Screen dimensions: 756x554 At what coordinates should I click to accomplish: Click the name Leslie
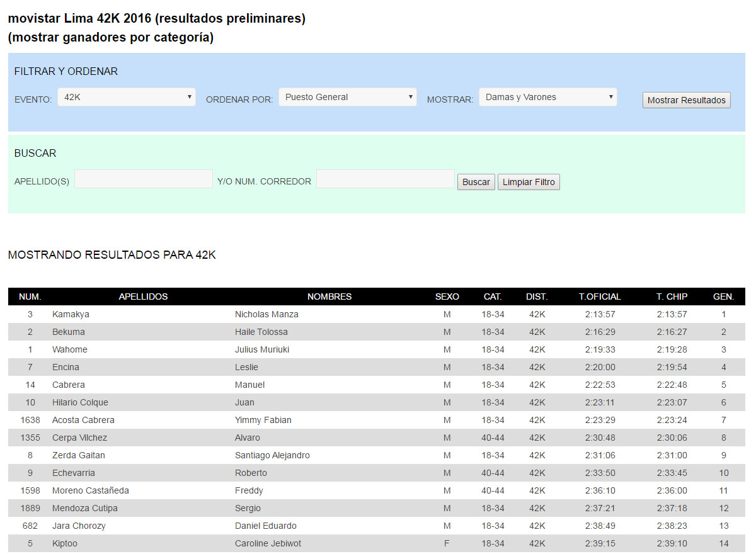point(246,367)
